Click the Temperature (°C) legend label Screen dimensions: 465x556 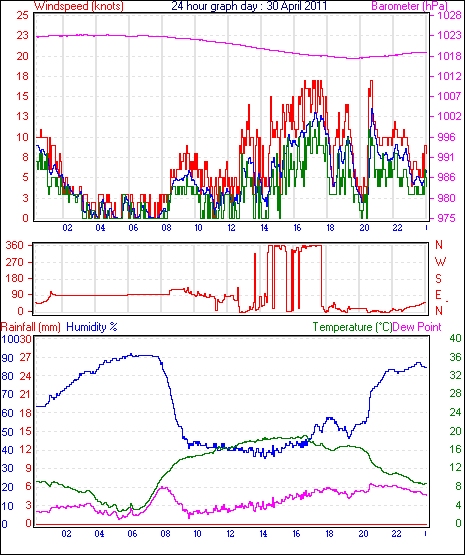pos(352,327)
